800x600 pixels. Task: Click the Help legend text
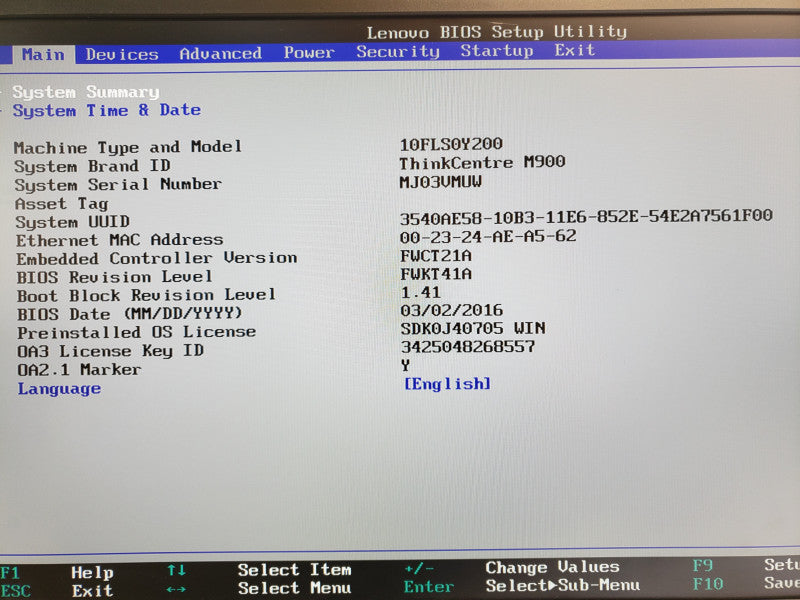(92, 572)
